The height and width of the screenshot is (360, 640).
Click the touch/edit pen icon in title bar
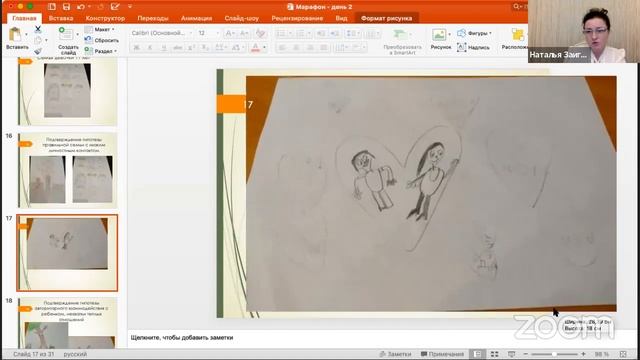pyautogui.click(x=115, y=7)
